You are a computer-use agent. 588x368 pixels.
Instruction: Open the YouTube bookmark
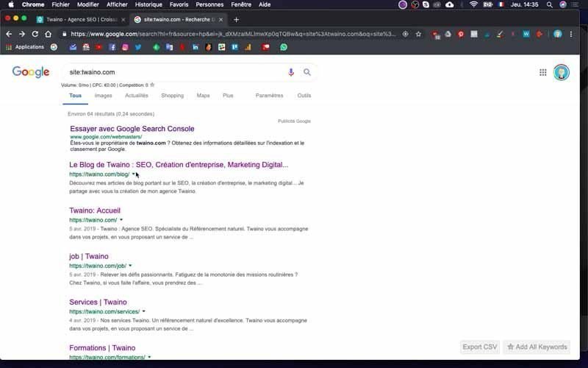[99, 47]
